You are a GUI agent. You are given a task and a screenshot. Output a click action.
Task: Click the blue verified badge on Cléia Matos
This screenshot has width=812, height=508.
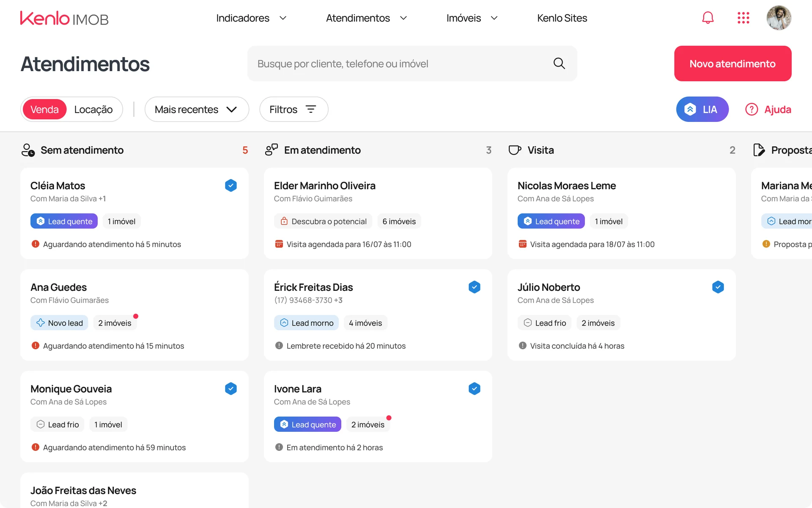click(x=231, y=185)
